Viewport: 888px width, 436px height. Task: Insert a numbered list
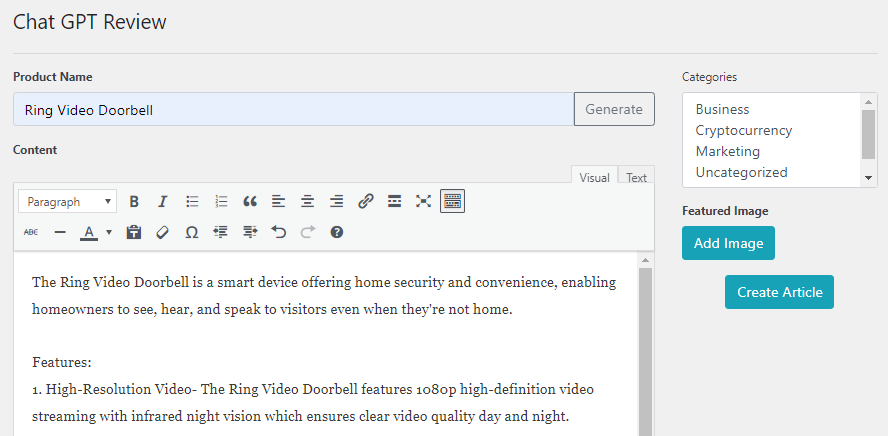221,201
